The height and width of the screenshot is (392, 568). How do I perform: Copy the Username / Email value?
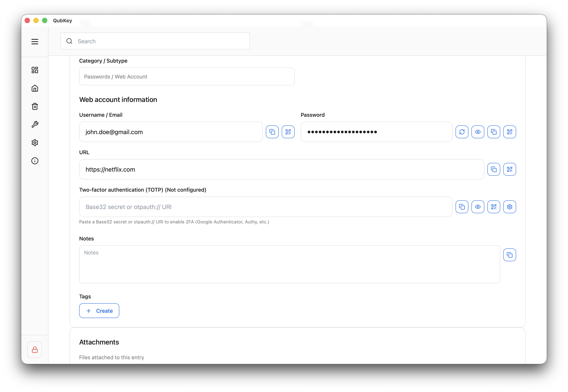point(272,132)
